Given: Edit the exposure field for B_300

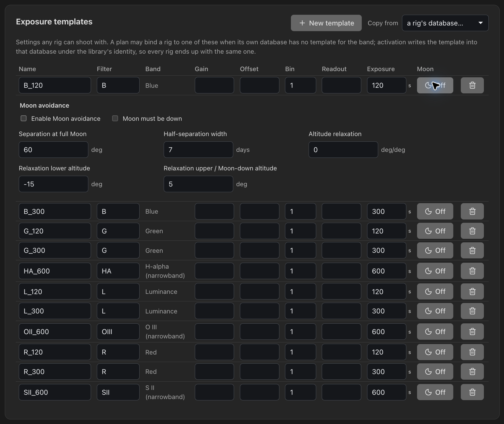Looking at the screenshot, I should [x=386, y=211].
